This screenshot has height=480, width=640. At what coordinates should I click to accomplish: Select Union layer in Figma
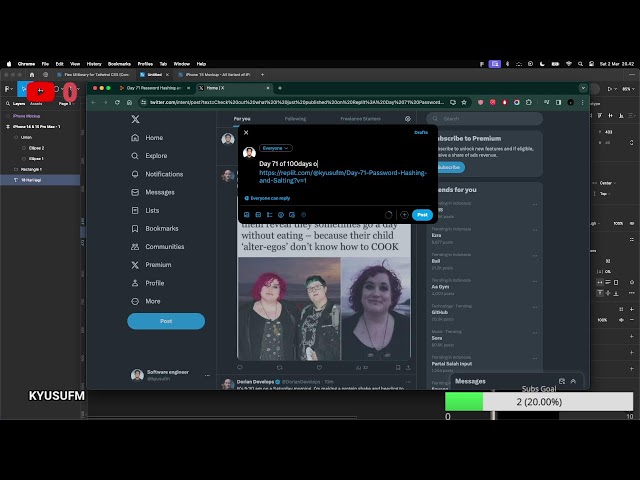(27, 138)
